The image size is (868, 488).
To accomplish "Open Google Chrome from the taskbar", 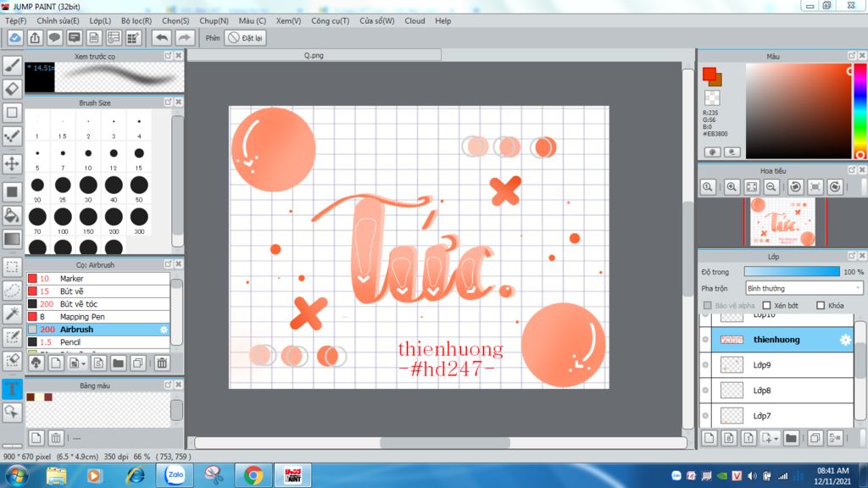I will tap(253, 475).
